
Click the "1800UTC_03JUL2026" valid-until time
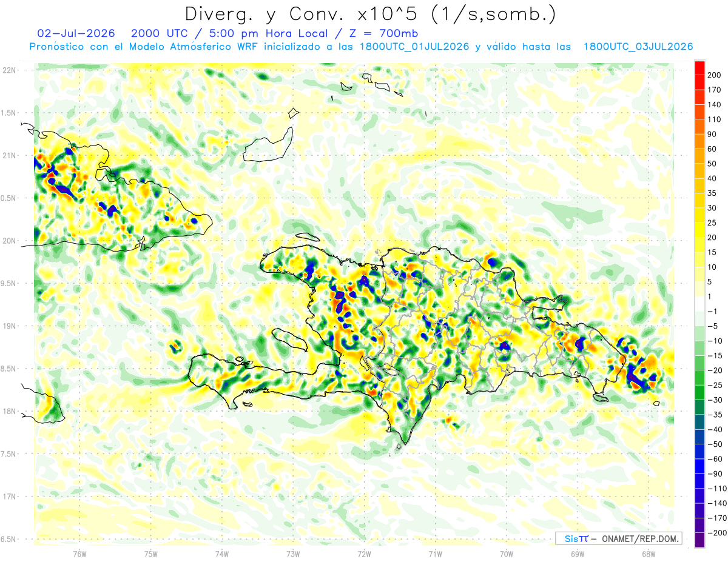click(x=638, y=47)
